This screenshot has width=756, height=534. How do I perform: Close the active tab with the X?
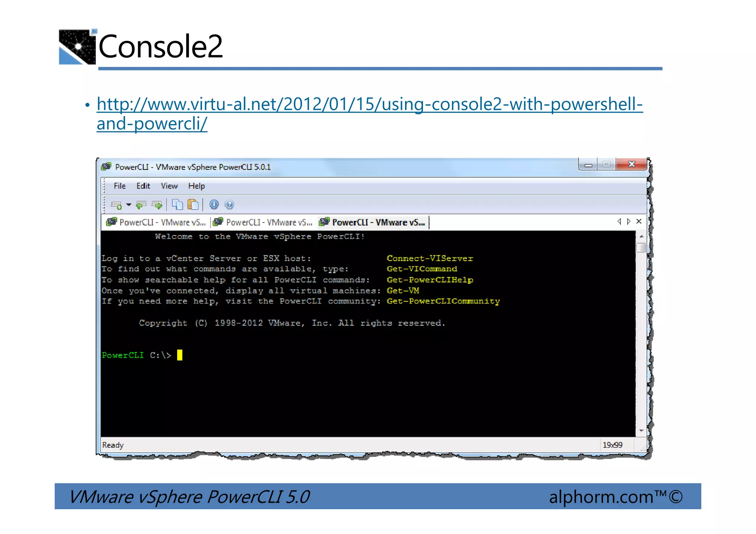pos(639,221)
